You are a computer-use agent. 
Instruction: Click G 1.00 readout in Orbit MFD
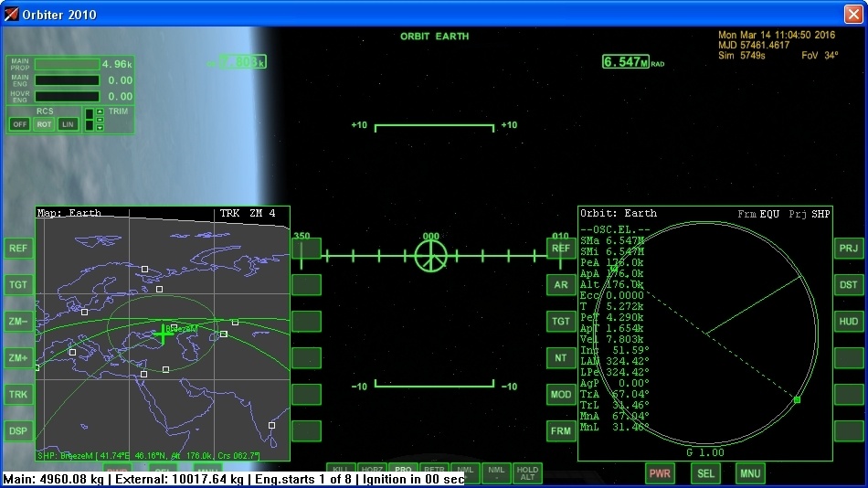tap(705, 452)
